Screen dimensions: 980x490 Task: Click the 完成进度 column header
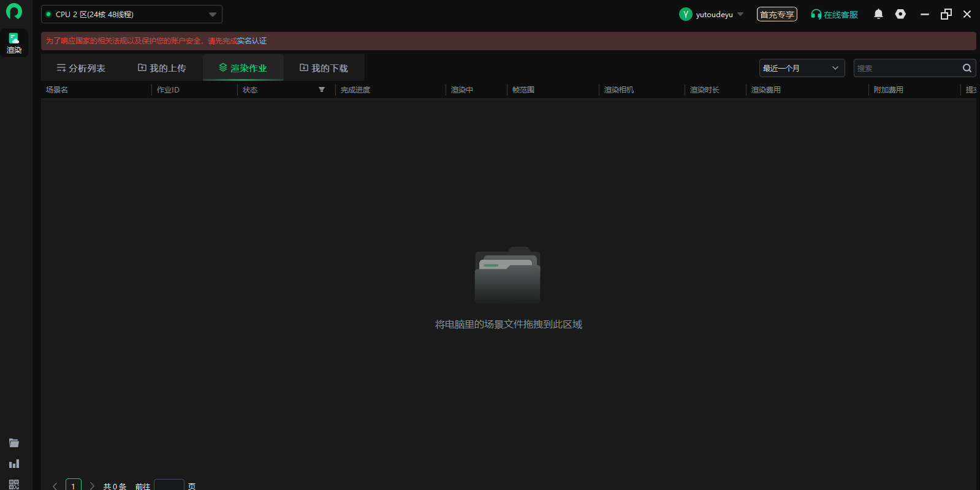pos(355,89)
